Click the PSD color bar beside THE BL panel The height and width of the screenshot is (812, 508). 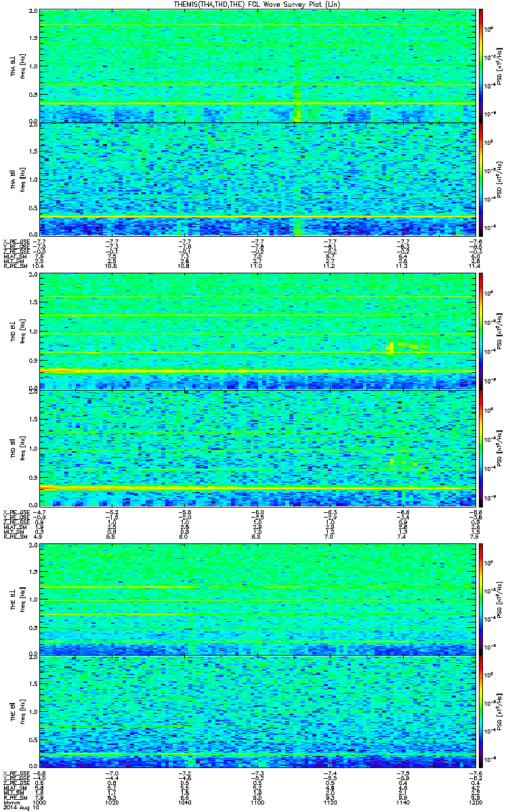[x=482, y=599]
